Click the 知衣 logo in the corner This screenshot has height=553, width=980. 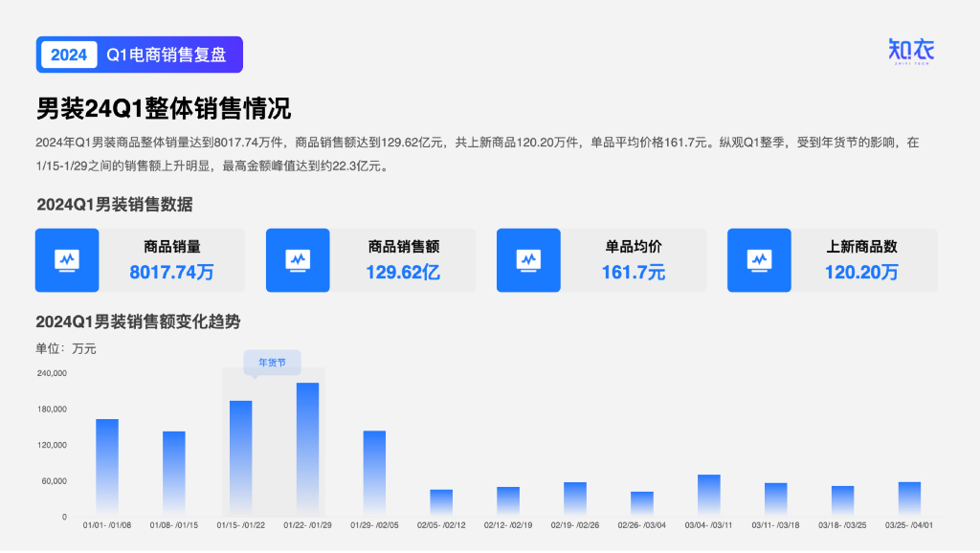click(x=911, y=52)
